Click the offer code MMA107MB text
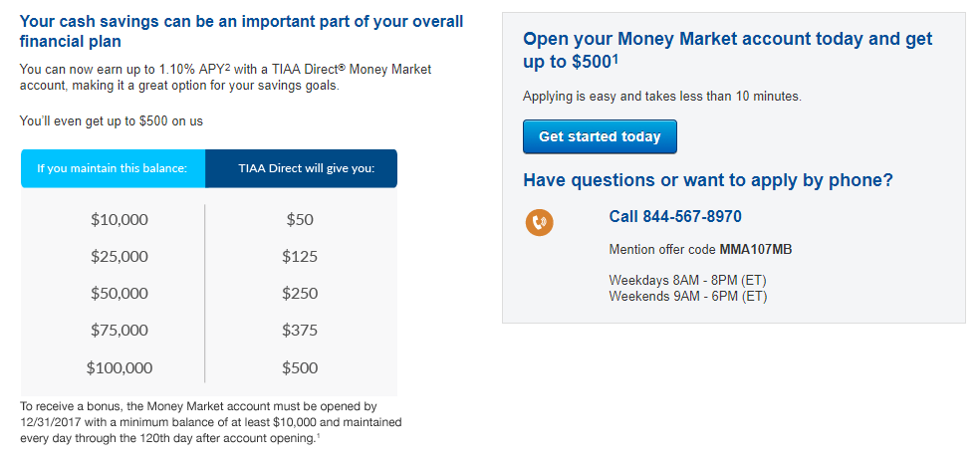 (x=756, y=250)
